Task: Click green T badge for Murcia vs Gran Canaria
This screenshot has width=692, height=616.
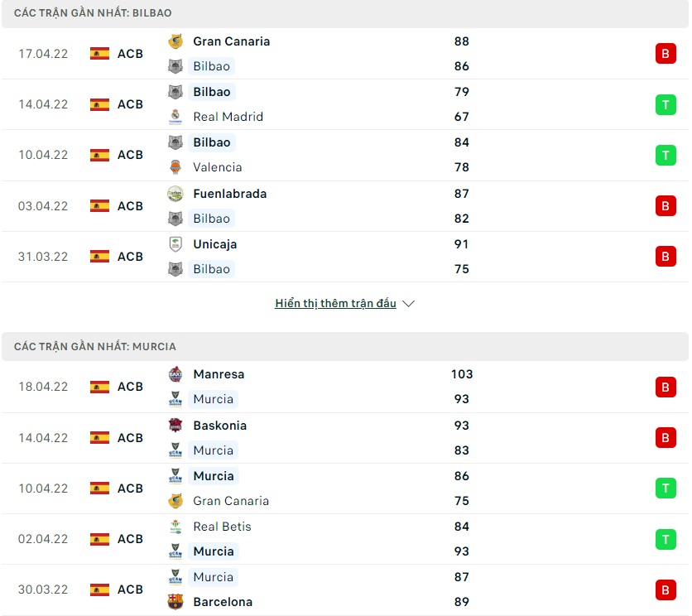Action: pos(666,488)
